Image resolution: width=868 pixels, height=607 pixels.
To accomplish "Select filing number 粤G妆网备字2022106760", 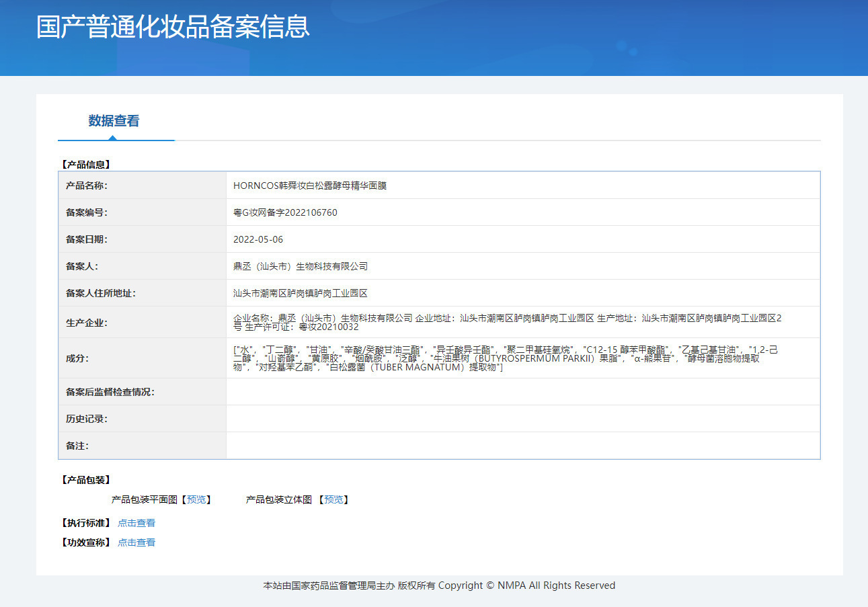I will [x=285, y=212].
